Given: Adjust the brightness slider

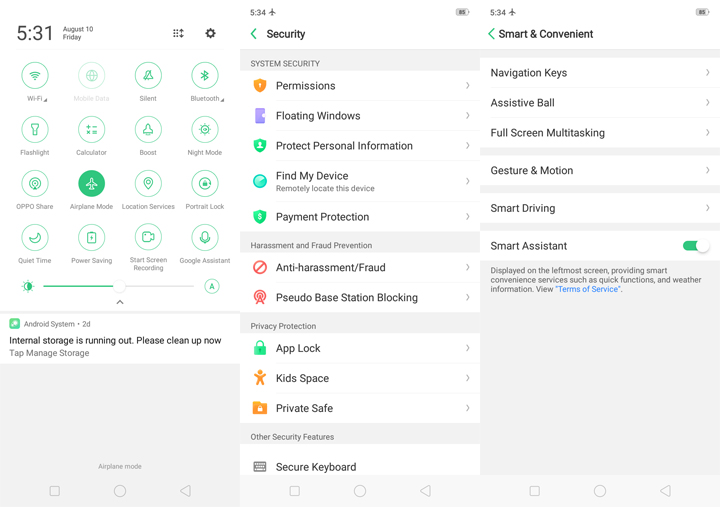Looking at the screenshot, I should click(x=118, y=287).
